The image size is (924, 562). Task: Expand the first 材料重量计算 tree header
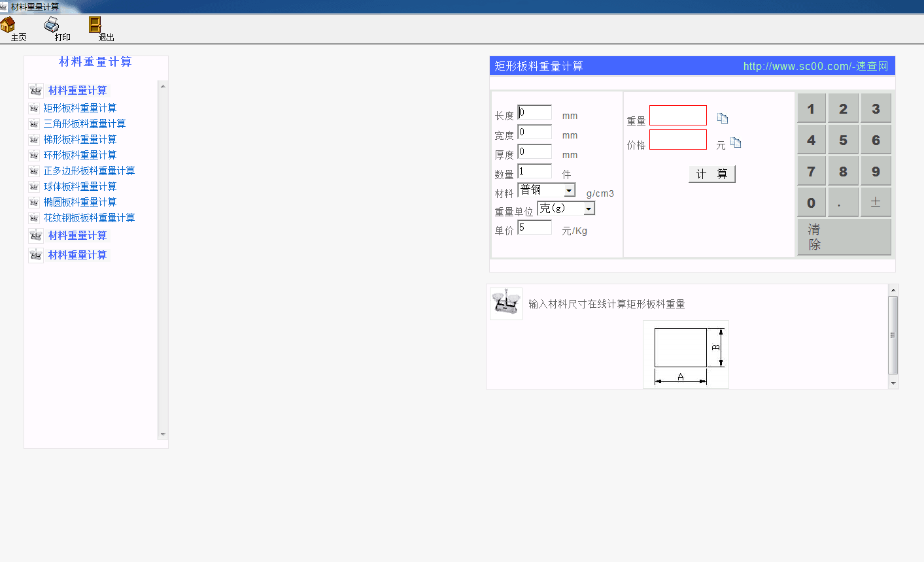point(77,90)
